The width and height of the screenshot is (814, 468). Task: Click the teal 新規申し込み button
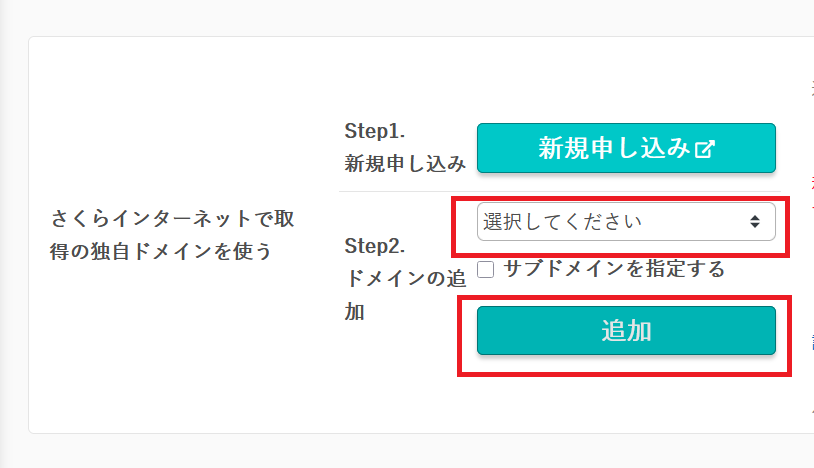(x=626, y=148)
